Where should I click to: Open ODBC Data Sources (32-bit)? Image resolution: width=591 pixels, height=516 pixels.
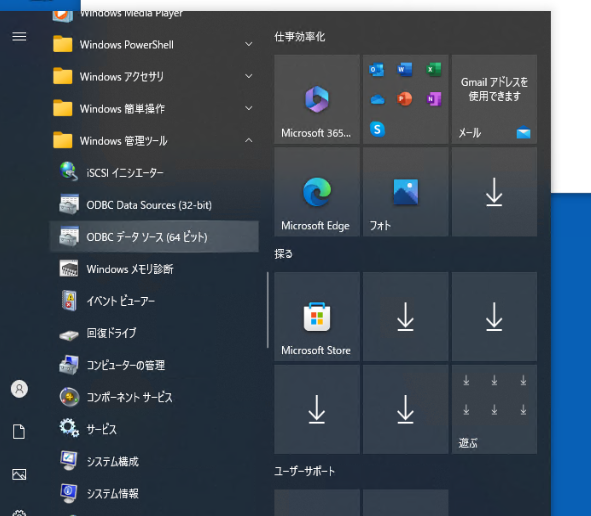coord(154,205)
